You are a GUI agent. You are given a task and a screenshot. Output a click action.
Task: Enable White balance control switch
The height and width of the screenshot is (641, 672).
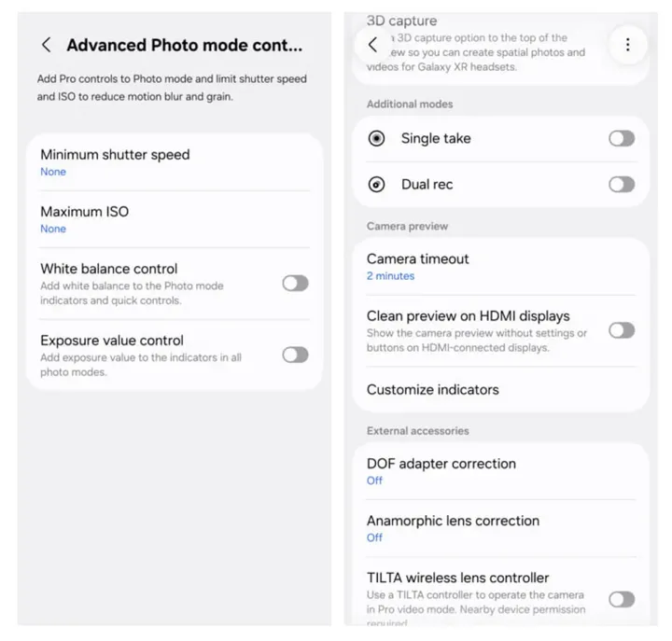[295, 283]
